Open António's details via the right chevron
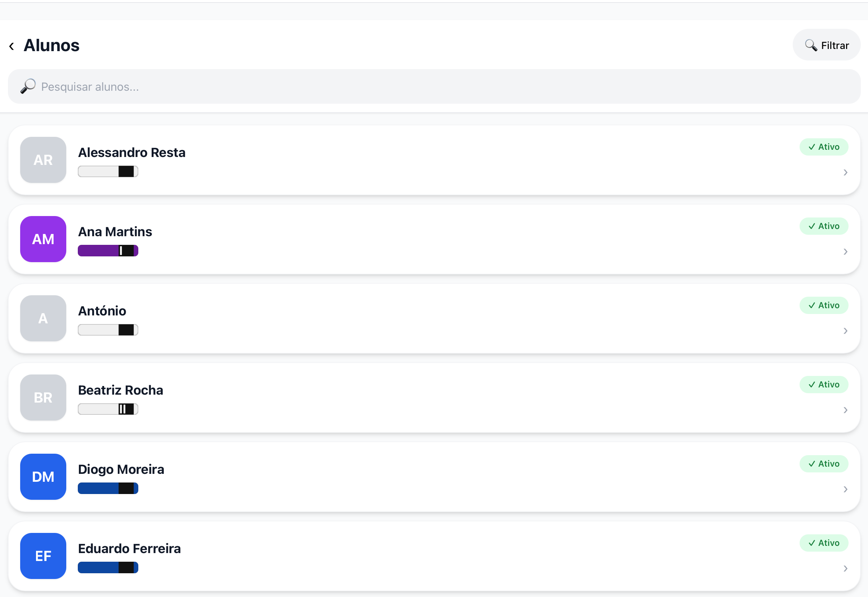Image resolution: width=868 pixels, height=597 pixels. point(846,331)
